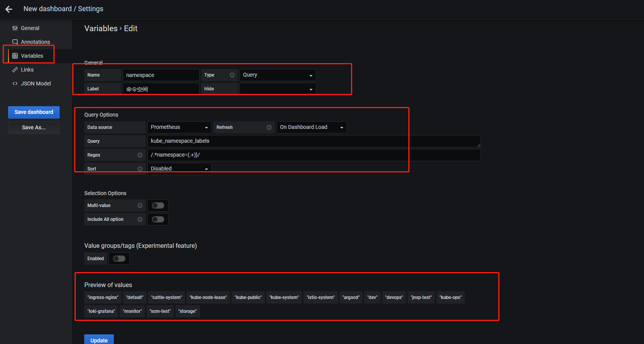644x344 pixels.
Task: Click the info icon beside Sort
Action: [140, 169]
